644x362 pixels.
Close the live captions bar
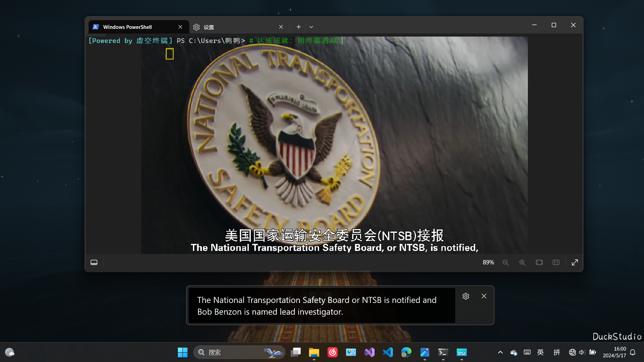[484, 296]
